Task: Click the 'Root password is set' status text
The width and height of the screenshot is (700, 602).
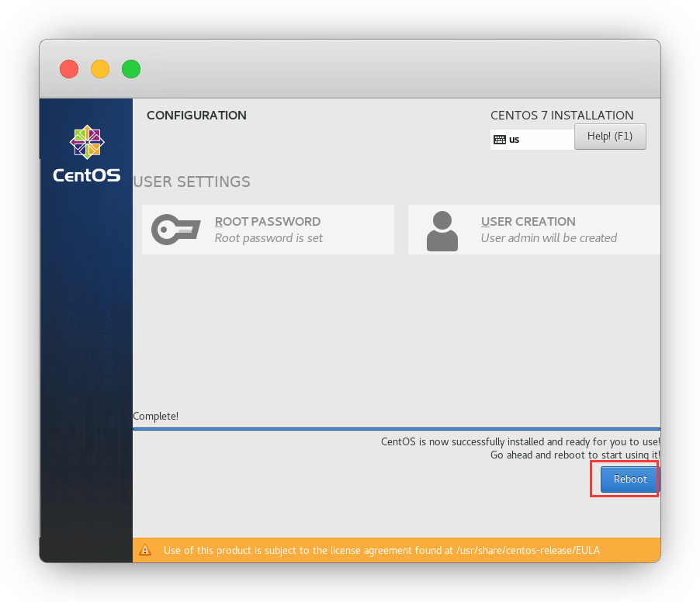Action: click(x=269, y=238)
